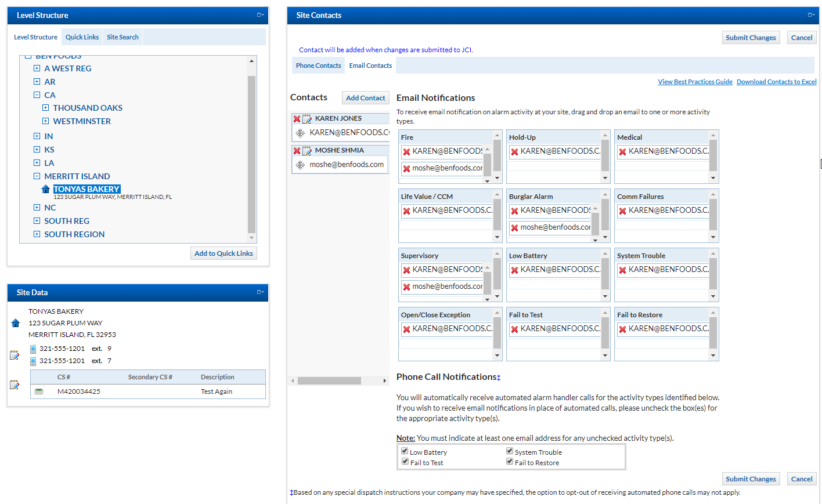Open the View Best Practices Guide link
Viewport: 822px width, 504px height.
point(695,82)
